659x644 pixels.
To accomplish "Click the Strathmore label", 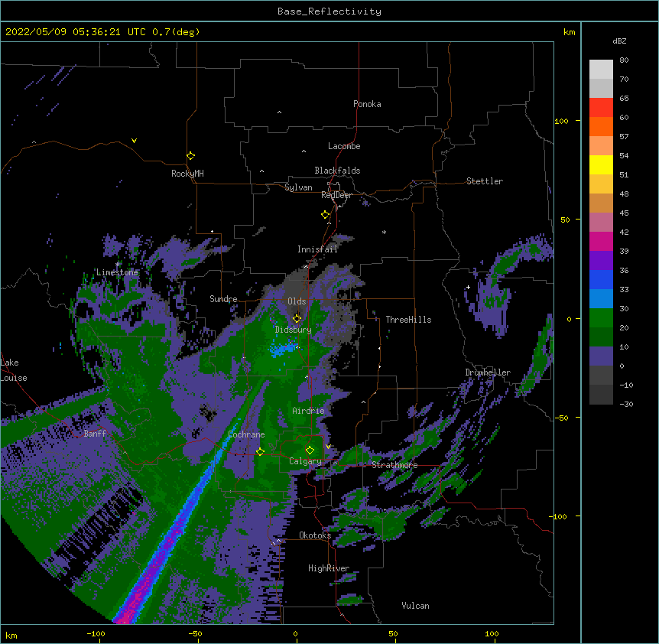I will click(394, 465).
